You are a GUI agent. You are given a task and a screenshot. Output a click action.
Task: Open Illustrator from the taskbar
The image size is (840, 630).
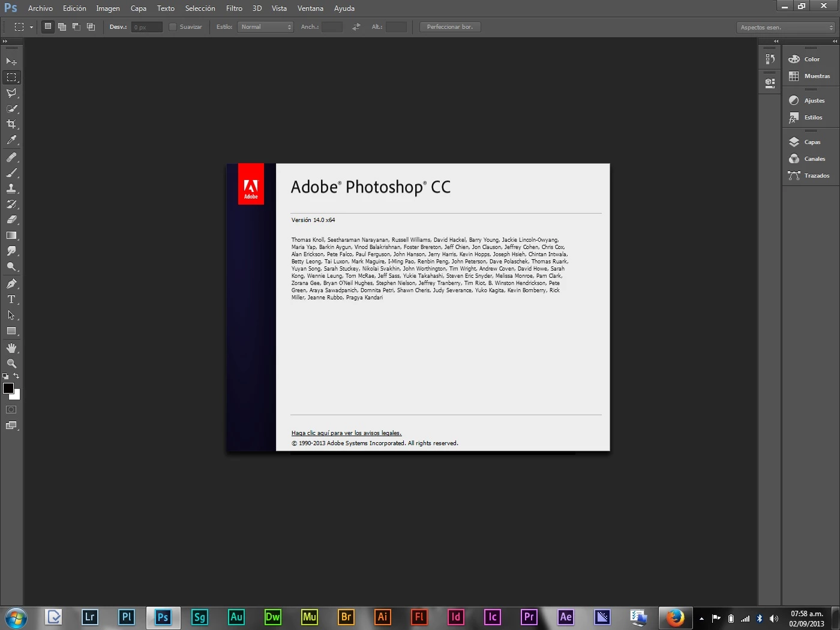pos(382,617)
